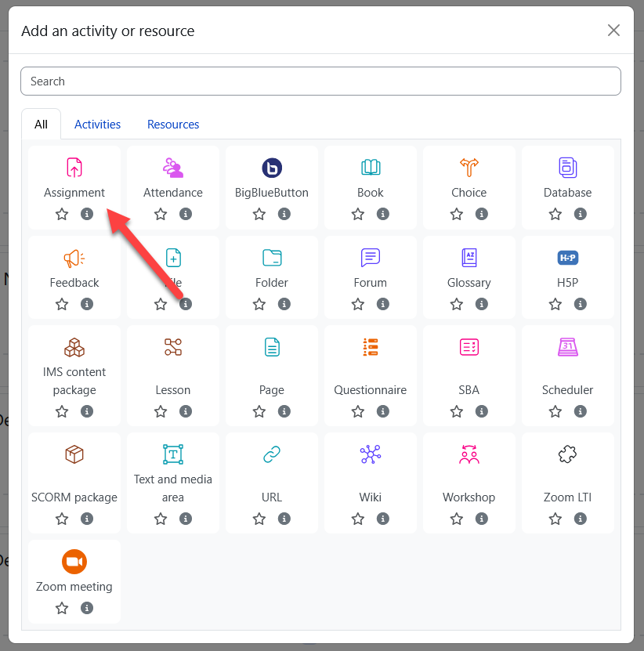Toggle favourite star for Forum
644x651 pixels.
click(x=358, y=304)
